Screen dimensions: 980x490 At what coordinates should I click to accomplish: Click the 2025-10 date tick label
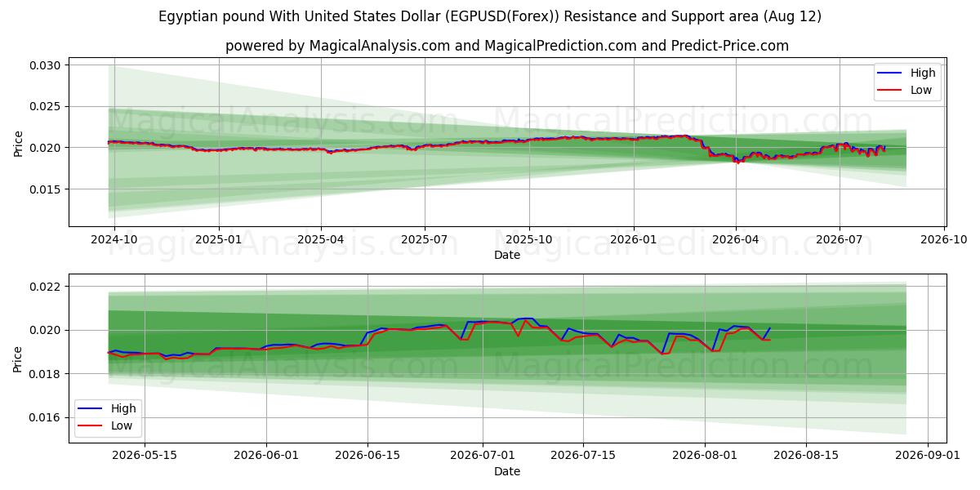529,240
